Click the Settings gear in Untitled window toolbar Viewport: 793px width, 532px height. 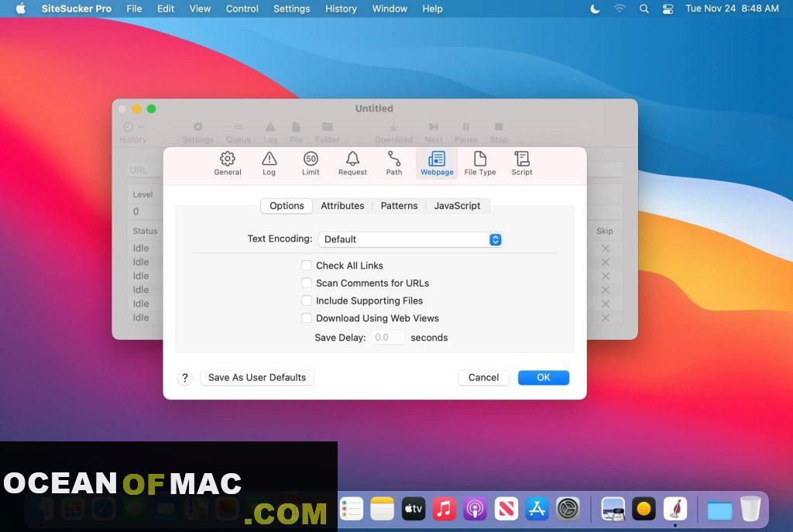coord(198,127)
